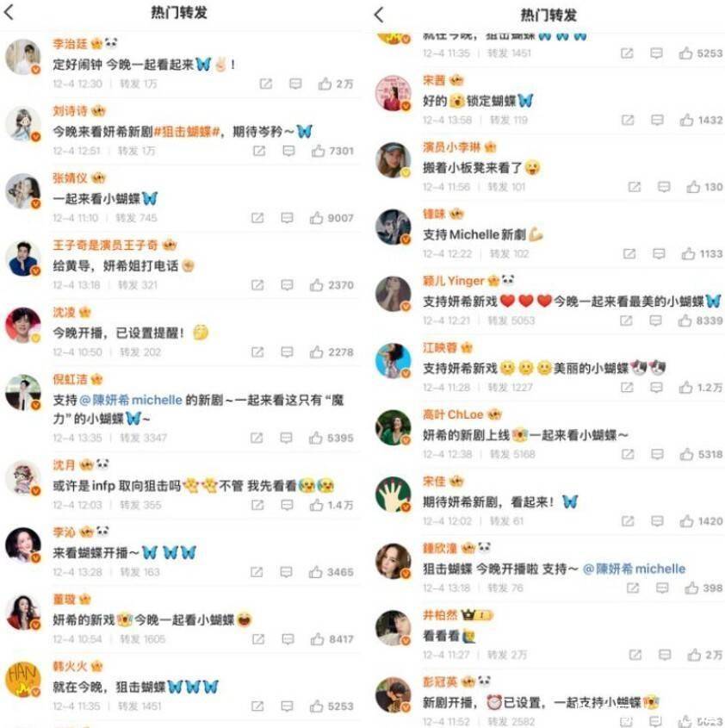Repost 江映蓉's 支持妍希新戏 post
Image resolution: width=725 pixels, height=728 pixels.
pos(627,387)
